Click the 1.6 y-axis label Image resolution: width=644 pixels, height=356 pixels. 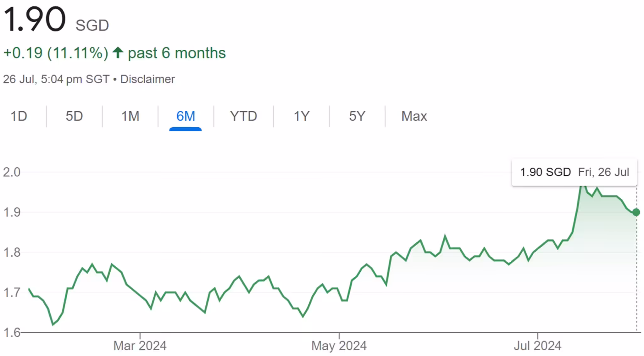point(12,332)
